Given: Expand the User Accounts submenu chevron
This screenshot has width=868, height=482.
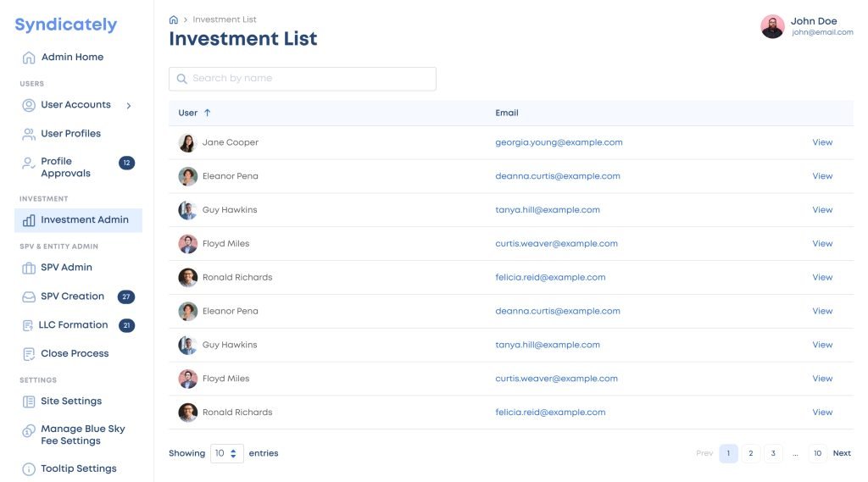Looking at the screenshot, I should click(129, 106).
